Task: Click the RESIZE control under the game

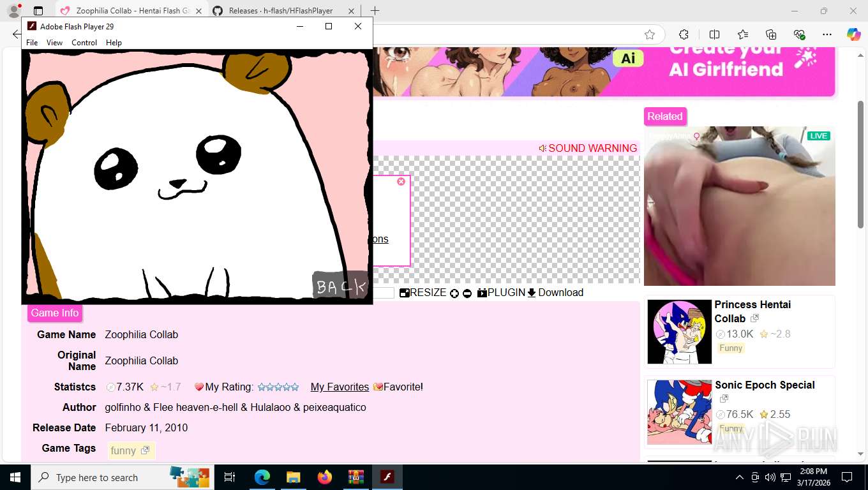Action: tap(423, 292)
